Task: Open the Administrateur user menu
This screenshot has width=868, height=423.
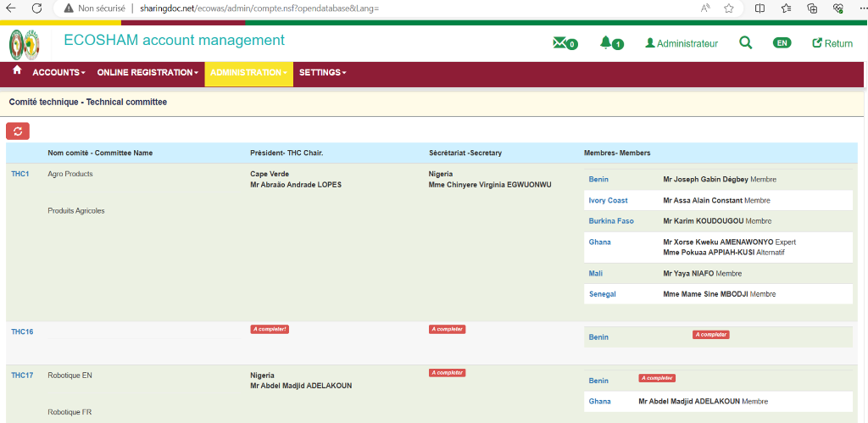Action: pos(682,43)
